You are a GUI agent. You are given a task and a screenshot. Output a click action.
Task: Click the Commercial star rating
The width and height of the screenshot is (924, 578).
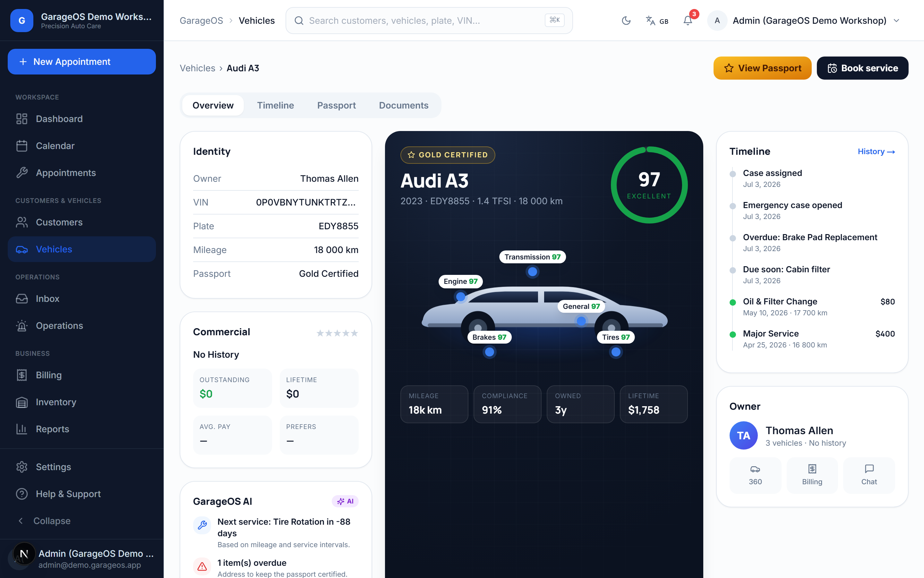337,333
